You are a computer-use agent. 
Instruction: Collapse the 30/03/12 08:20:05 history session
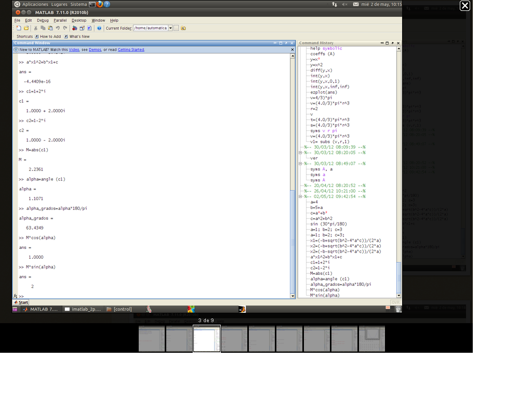tap(300, 153)
